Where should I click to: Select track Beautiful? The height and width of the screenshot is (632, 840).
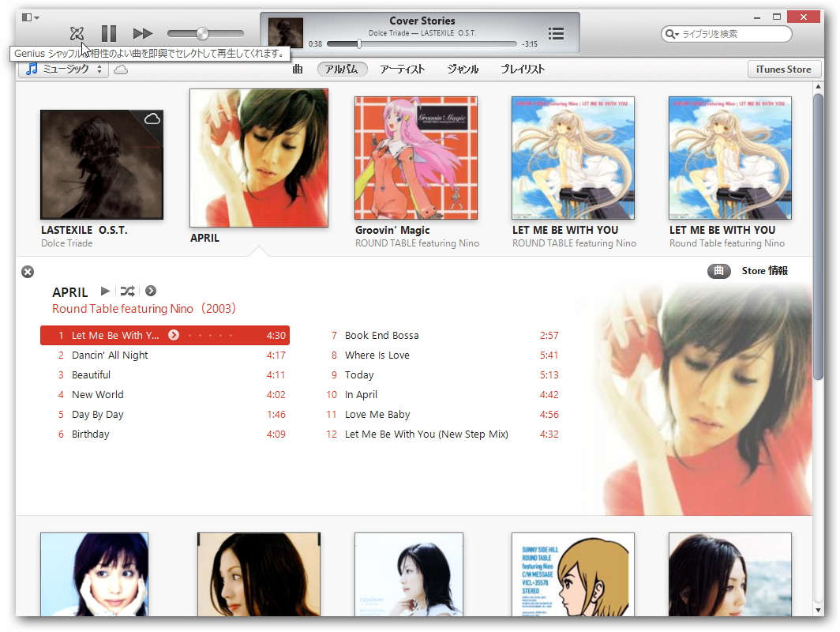(165, 374)
